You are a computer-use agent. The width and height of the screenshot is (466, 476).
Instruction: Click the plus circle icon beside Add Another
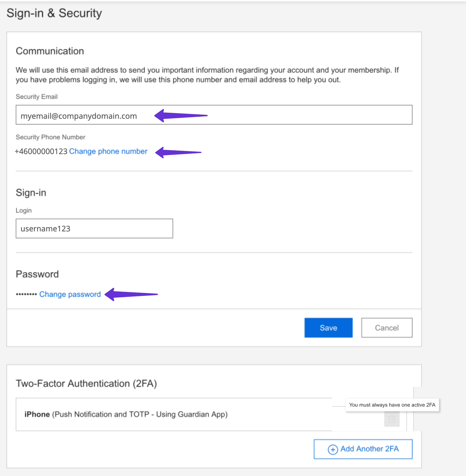[333, 450]
